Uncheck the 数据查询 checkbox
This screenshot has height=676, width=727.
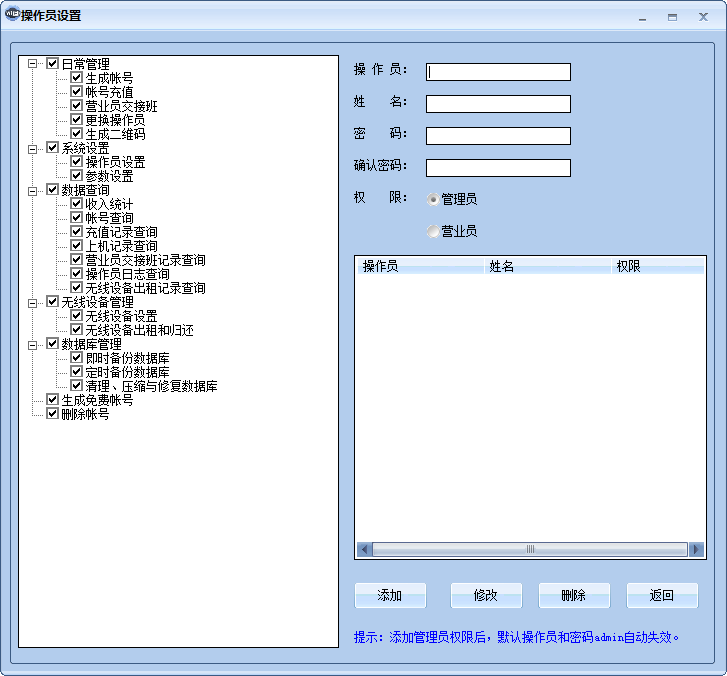(52, 190)
